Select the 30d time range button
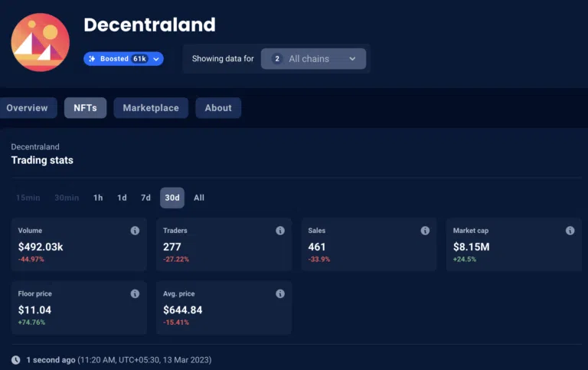The width and height of the screenshot is (588, 370). [172, 198]
